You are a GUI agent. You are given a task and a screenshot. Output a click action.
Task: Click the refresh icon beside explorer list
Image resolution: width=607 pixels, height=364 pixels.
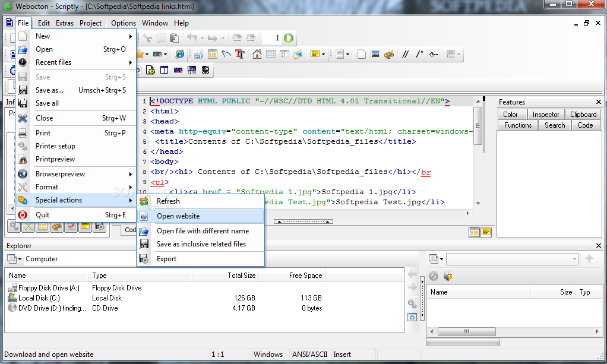(412, 318)
